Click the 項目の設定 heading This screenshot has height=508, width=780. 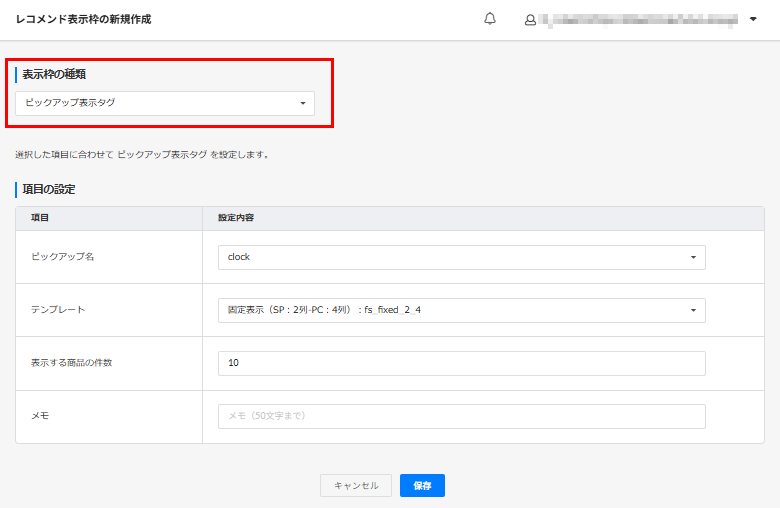pos(49,190)
